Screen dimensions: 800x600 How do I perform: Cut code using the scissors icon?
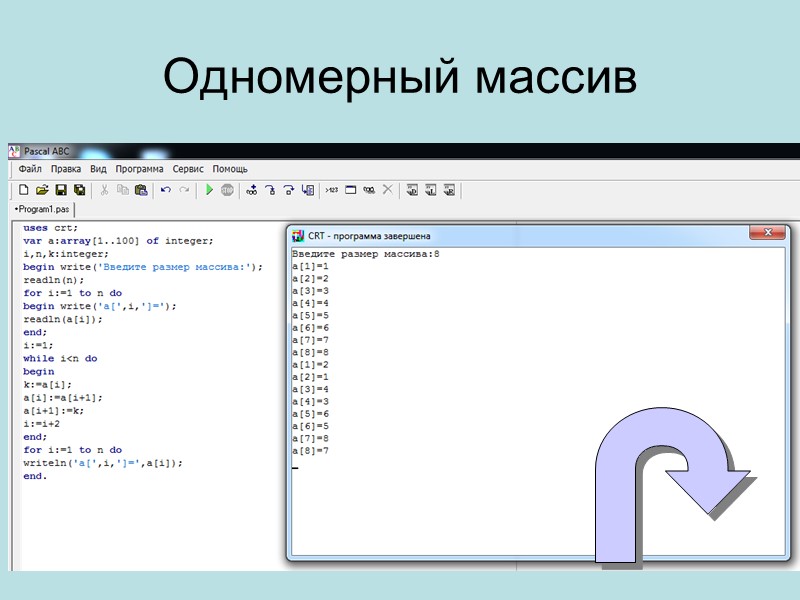(x=103, y=188)
